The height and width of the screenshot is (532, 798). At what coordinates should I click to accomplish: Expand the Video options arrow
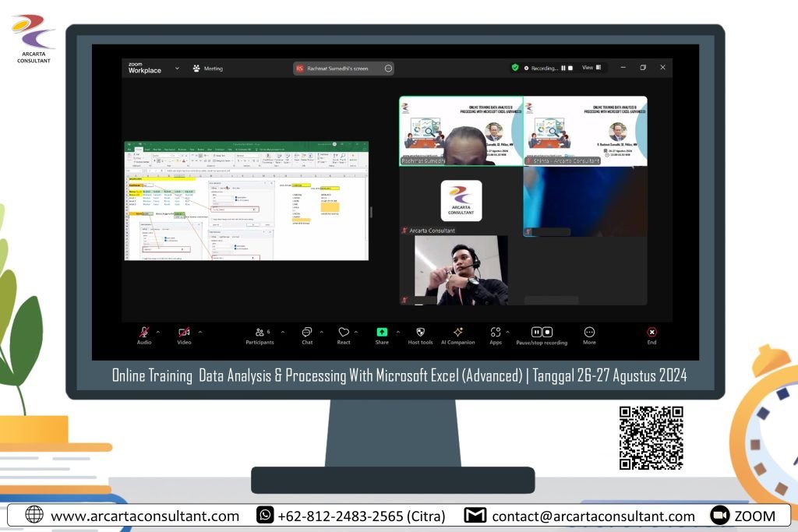click(x=199, y=332)
